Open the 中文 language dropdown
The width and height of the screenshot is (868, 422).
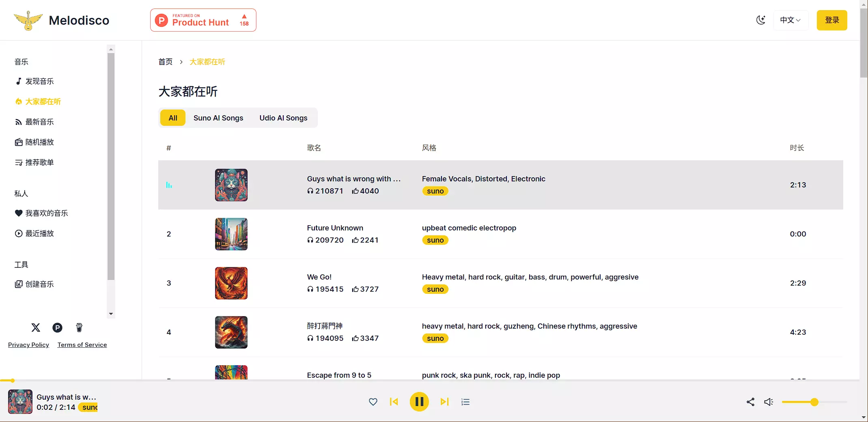click(790, 20)
